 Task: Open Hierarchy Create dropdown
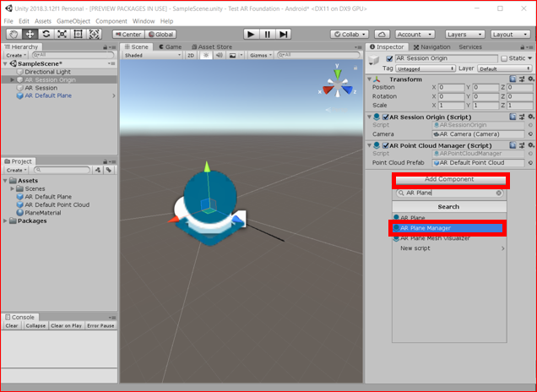(x=16, y=55)
